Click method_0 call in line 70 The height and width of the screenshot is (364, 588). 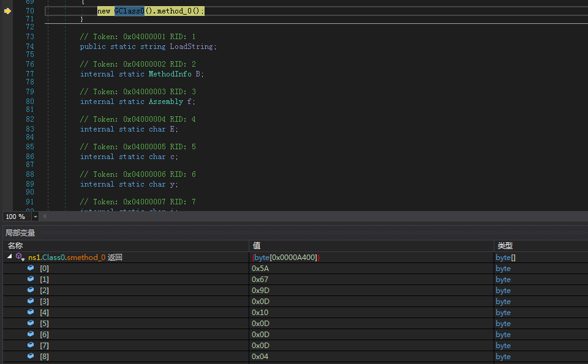[174, 11]
